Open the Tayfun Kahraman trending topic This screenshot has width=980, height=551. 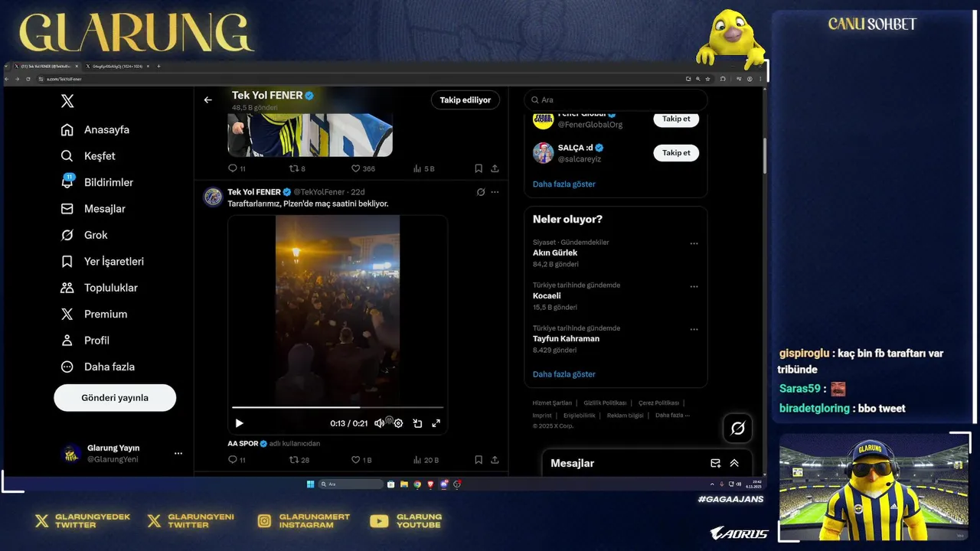566,338
